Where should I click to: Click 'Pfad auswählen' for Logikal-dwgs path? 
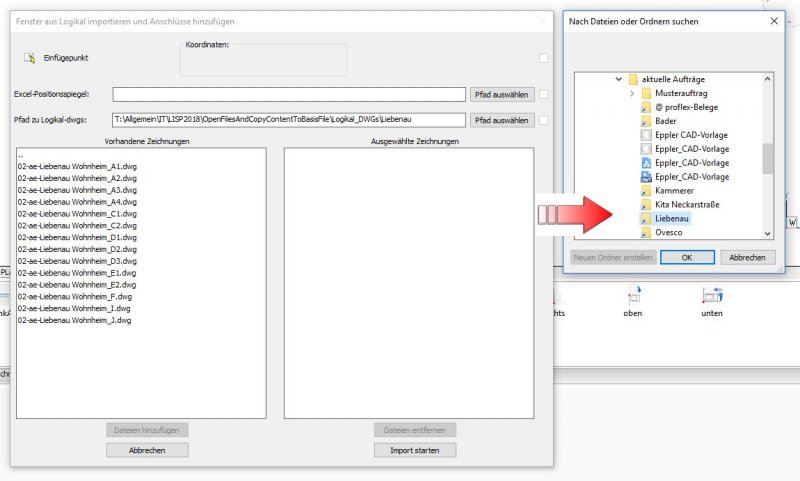(x=502, y=120)
